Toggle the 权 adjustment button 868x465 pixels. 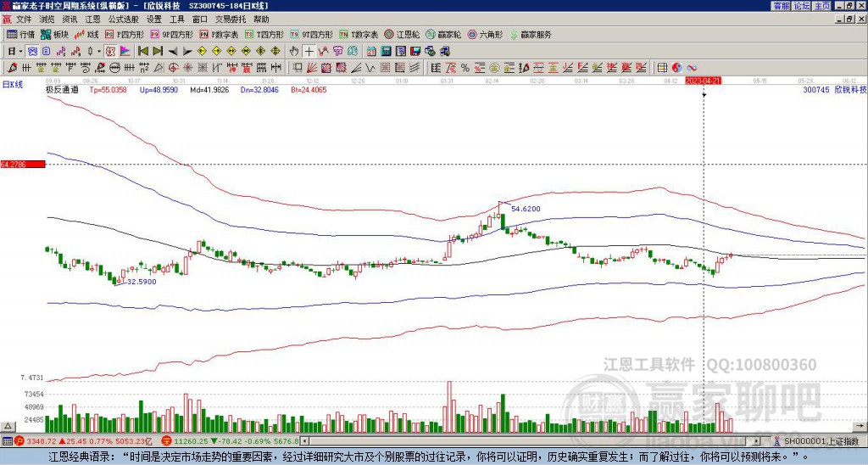[110, 52]
